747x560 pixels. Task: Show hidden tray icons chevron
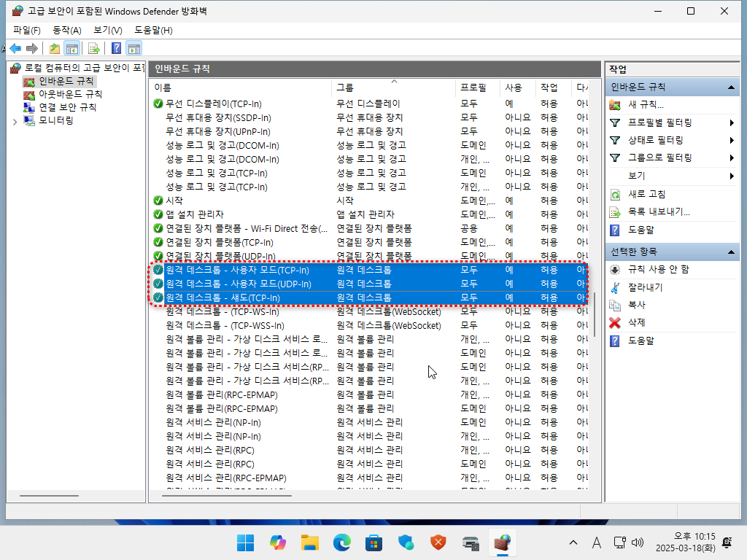[x=573, y=542]
